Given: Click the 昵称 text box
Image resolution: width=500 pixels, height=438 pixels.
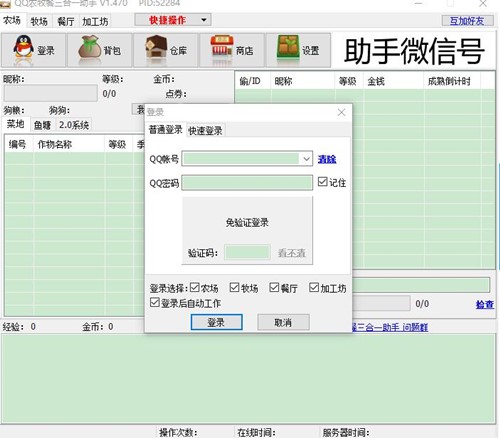Looking at the screenshot, I should pos(51,93).
